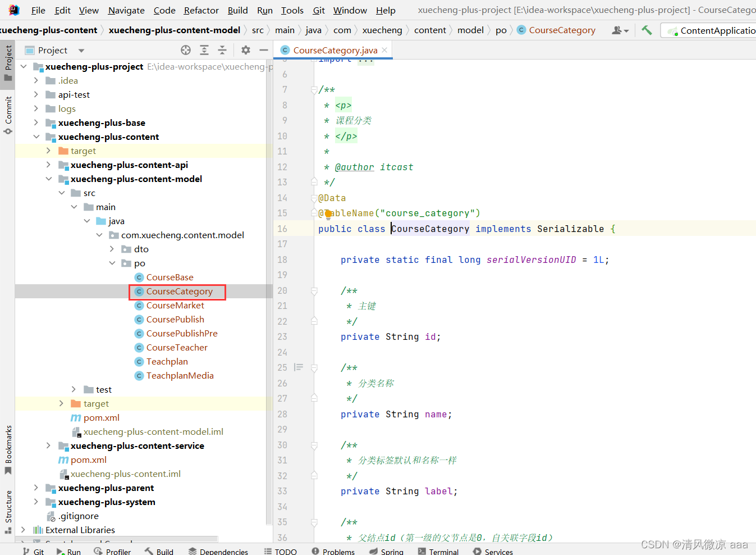This screenshot has width=756, height=555.
Task: Open the Spring tool window
Action: (x=386, y=552)
